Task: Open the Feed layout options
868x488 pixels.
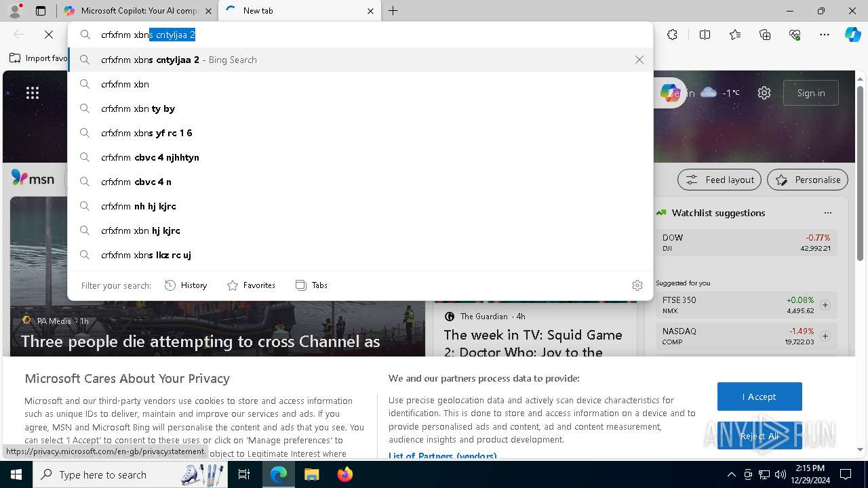Action: pyautogui.click(x=720, y=180)
